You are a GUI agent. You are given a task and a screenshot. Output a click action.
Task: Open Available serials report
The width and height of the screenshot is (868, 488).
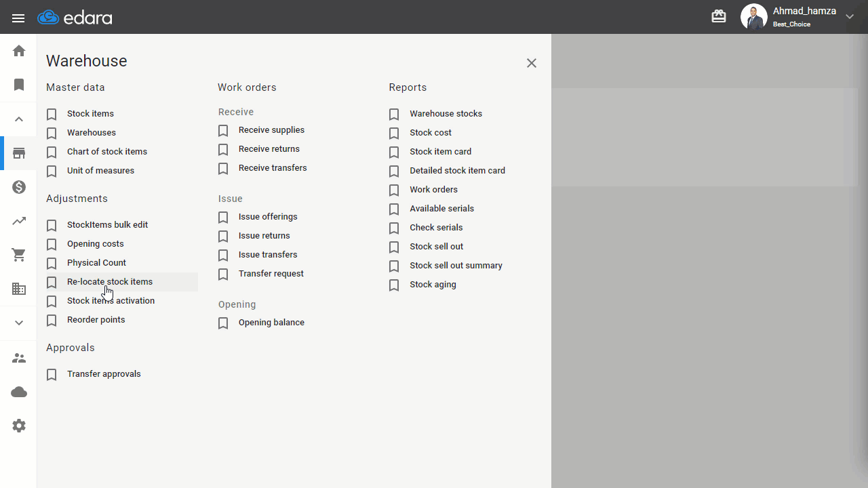coord(441,209)
